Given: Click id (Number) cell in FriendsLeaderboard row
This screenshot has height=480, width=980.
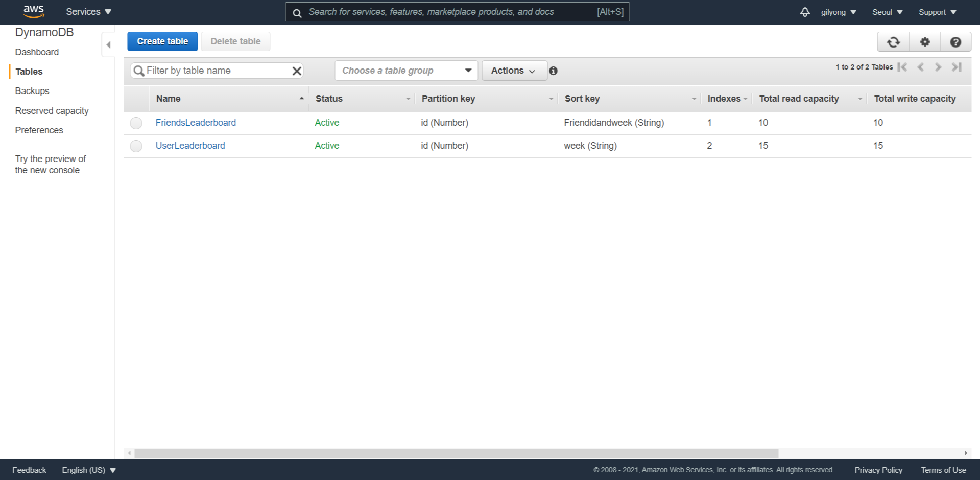Looking at the screenshot, I should [x=444, y=123].
